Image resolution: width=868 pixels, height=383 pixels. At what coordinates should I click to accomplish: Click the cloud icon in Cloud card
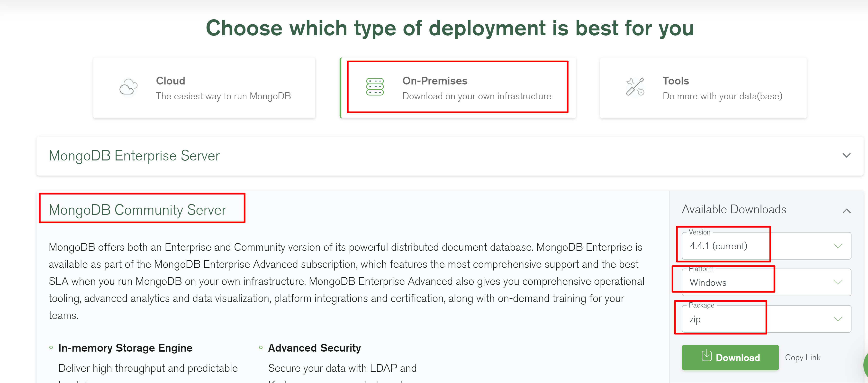tap(128, 87)
